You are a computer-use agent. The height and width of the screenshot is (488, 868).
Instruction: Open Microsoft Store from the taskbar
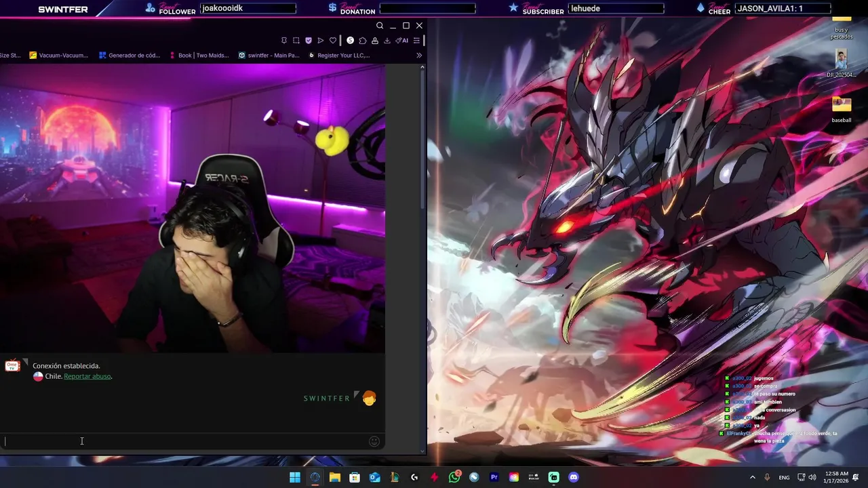[355, 477]
